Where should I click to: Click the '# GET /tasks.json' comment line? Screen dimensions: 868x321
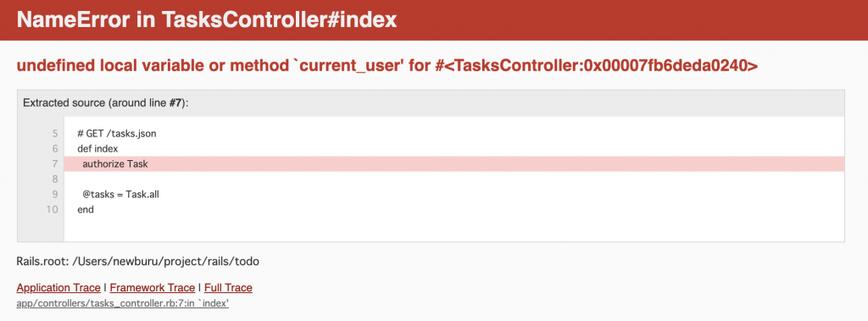[117, 134]
